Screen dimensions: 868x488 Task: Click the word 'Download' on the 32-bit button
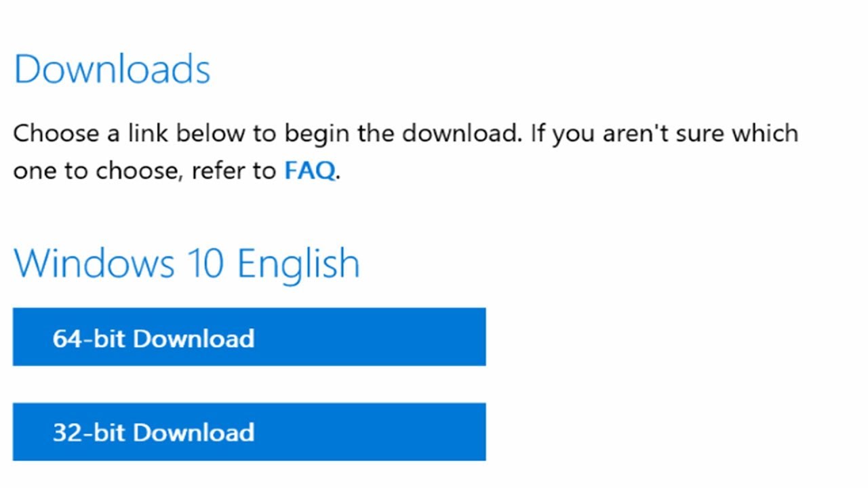click(194, 432)
